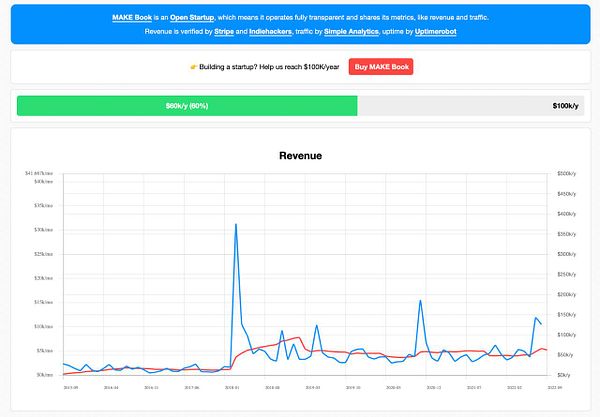
Task: Visit the Stripe verification link
Action: coord(224,32)
